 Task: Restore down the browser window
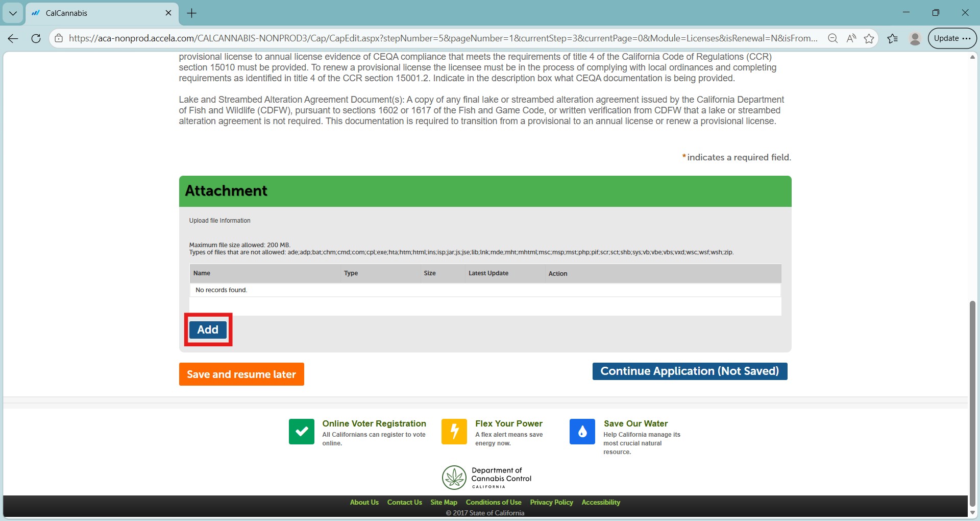point(936,13)
